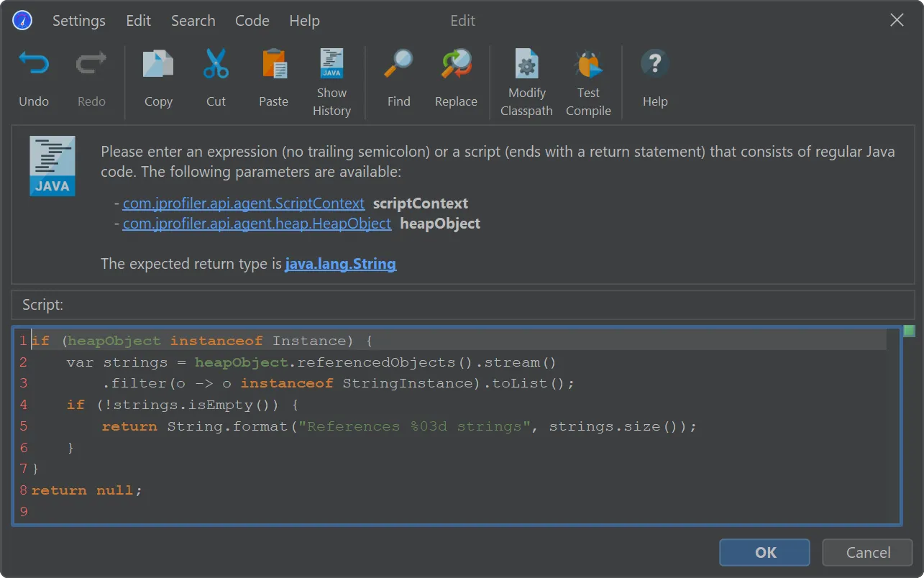Follow the java.lang.String return type link
This screenshot has width=924, height=578.
point(340,264)
